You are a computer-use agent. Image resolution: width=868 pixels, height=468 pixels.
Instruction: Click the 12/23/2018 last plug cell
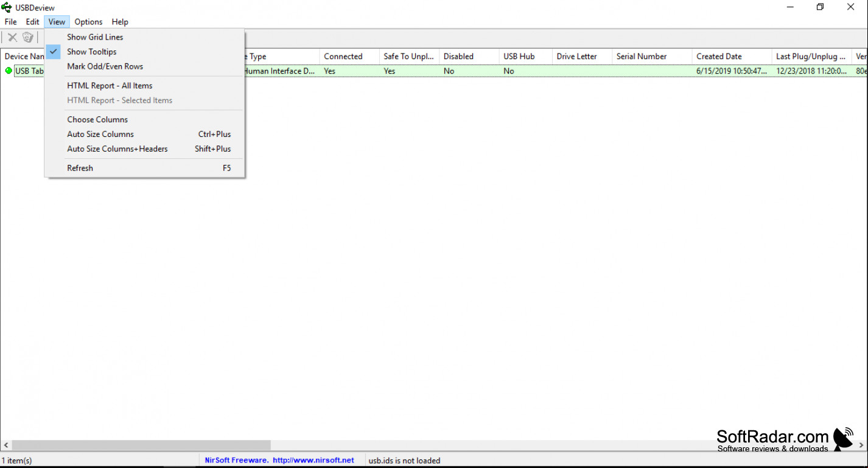[811, 71]
